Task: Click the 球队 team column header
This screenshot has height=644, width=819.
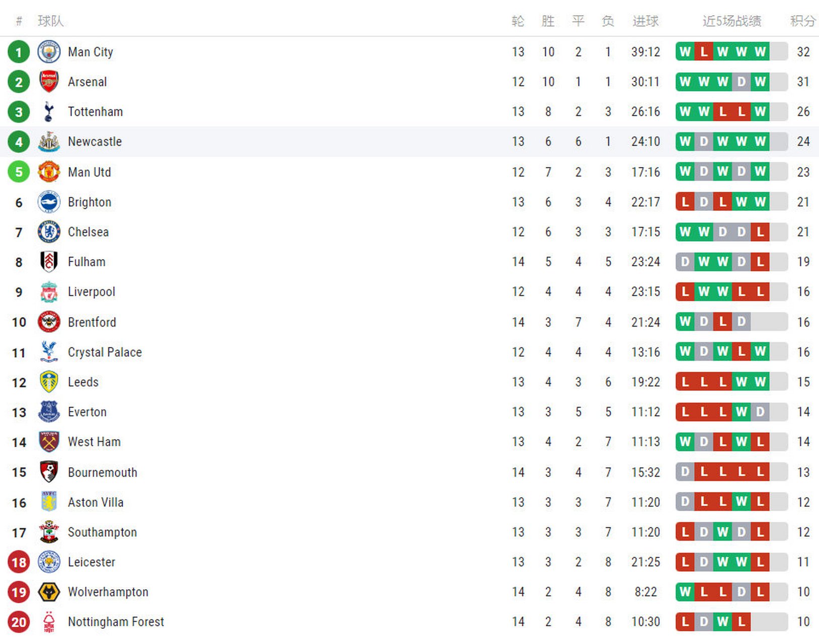Action: [50, 21]
